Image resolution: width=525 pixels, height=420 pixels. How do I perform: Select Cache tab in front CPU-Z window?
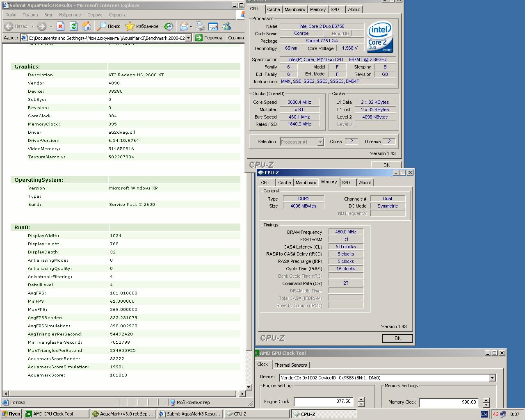pyautogui.click(x=285, y=183)
